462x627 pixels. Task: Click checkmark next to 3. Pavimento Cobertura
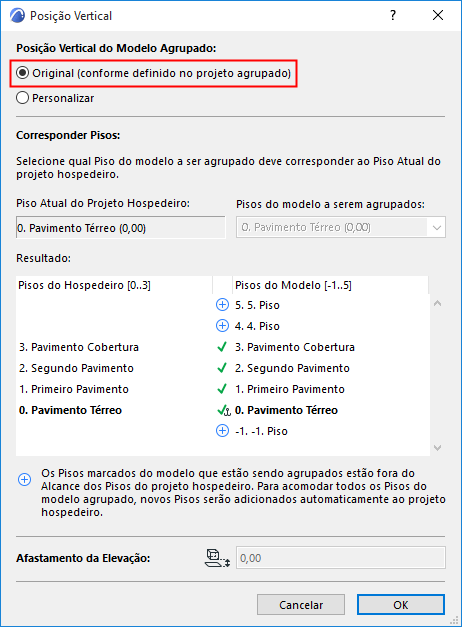coord(222,347)
